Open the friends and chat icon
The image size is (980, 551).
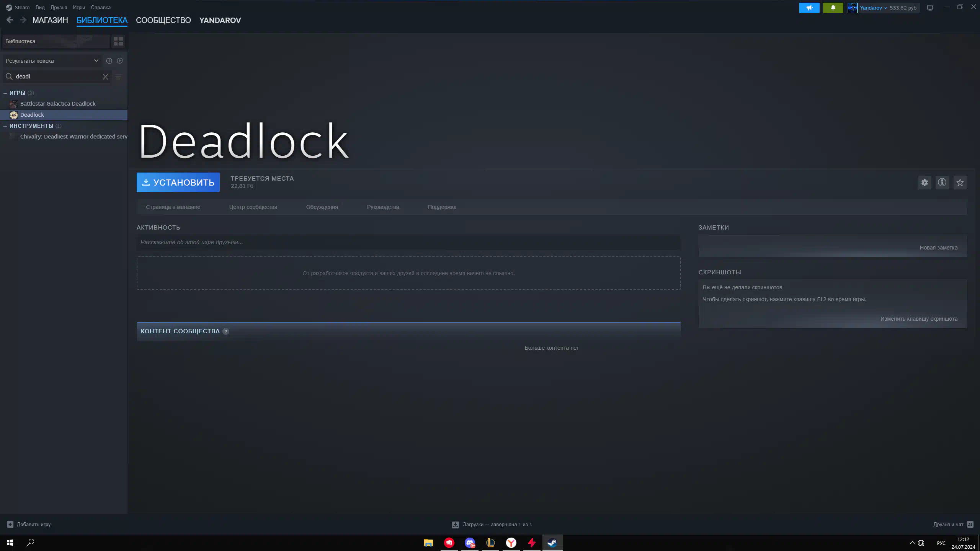tap(970, 524)
